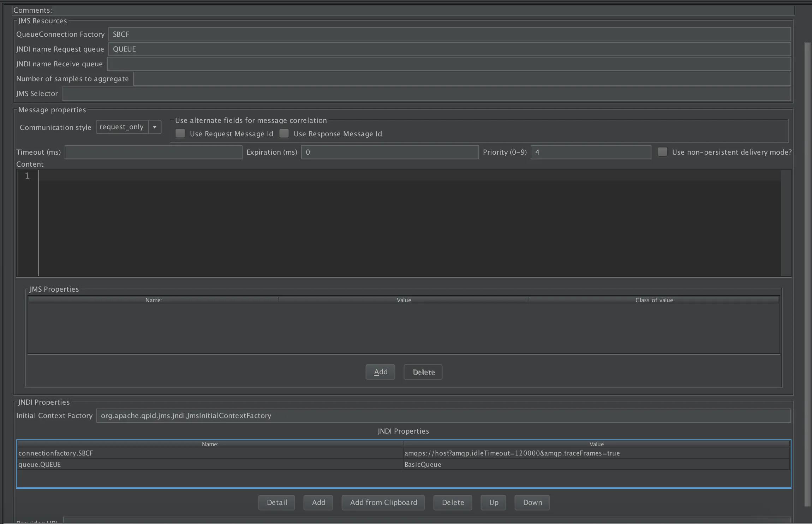This screenshot has width=812, height=524.
Task: Toggle Use non-persistent delivery mode checkbox
Action: [662, 152]
